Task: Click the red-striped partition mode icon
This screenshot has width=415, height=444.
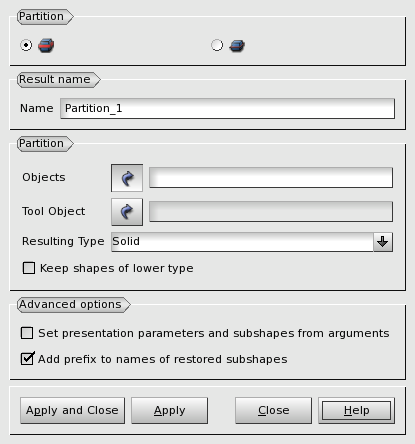Action: pos(46,45)
